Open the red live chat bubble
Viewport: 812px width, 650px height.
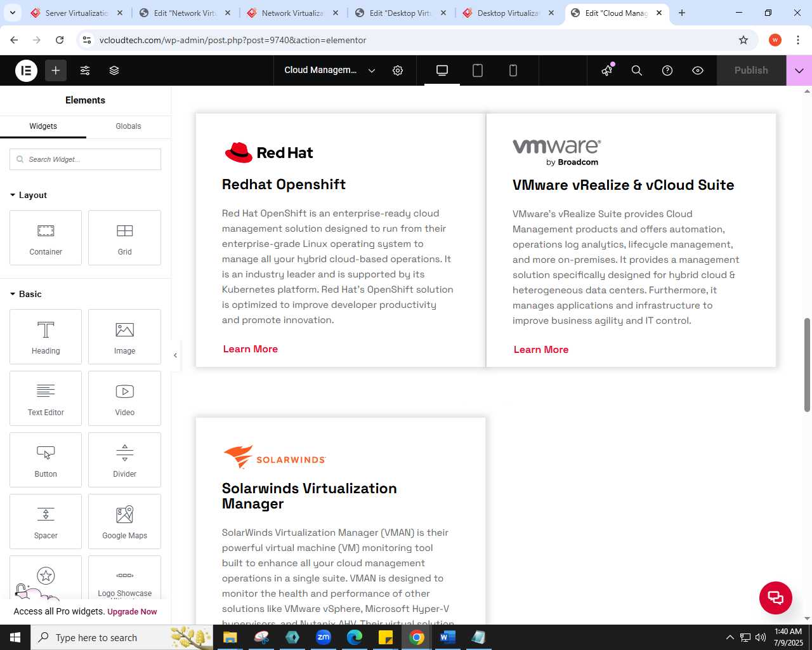pos(776,598)
